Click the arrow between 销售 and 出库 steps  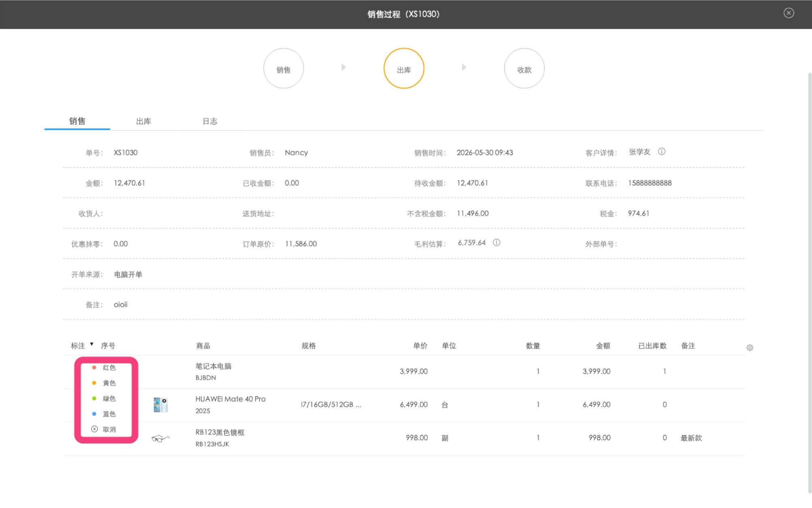pos(343,67)
